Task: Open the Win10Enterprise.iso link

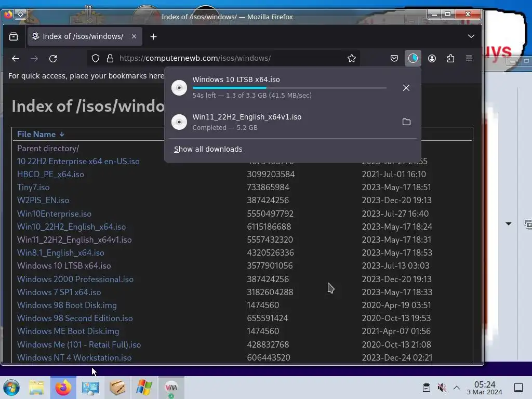Action: tap(54, 214)
